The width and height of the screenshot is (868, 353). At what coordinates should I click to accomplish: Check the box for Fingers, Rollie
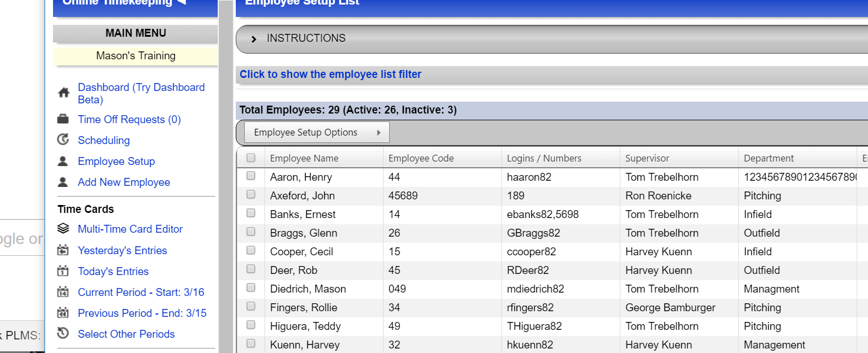[x=251, y=307]
